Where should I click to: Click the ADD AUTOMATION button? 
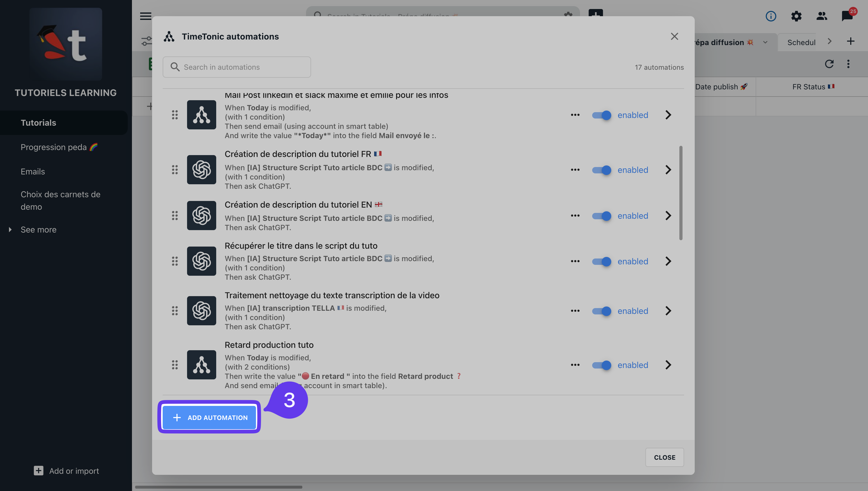tap(209, 417)
